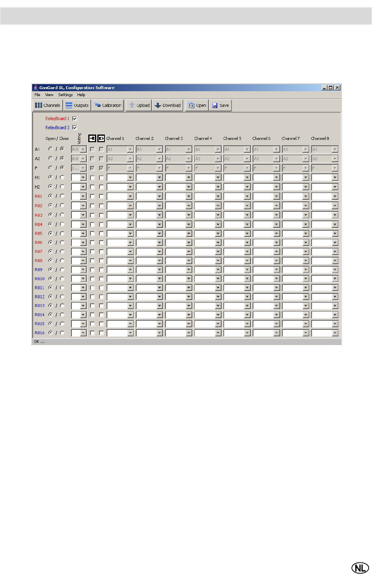This screenshot has height=574, width=392.
Task: Click the Open file toolbar button
Action: [x=197, y=105]
